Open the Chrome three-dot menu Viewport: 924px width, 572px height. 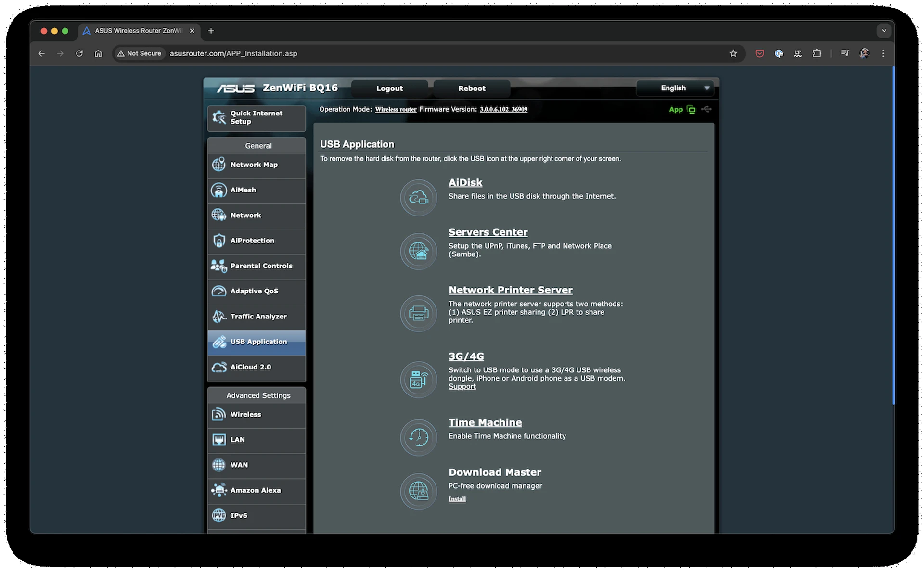point(883,53)
